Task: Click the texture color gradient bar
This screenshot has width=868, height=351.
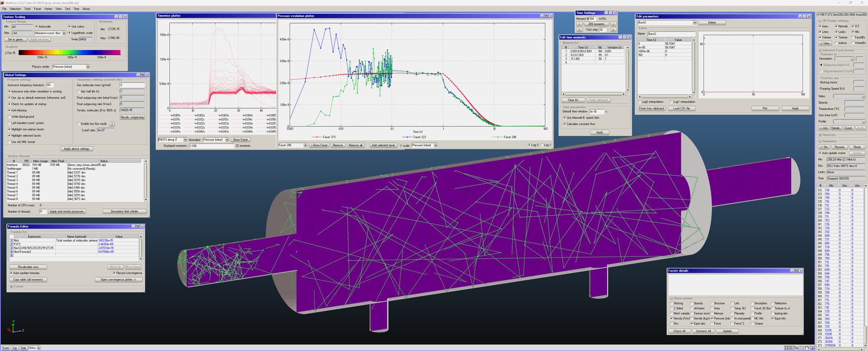Action: coord(69,52)
